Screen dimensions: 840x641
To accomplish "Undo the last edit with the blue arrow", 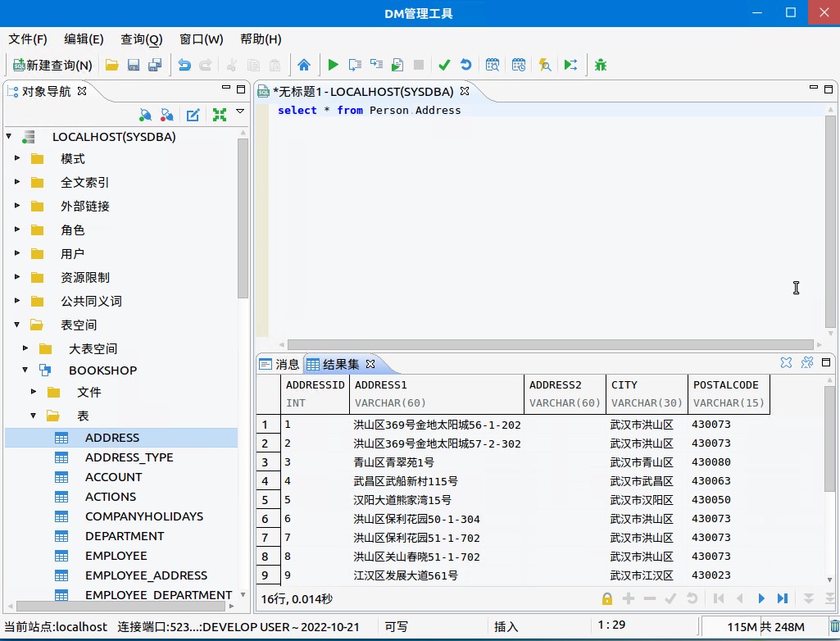I will point(184,66).
